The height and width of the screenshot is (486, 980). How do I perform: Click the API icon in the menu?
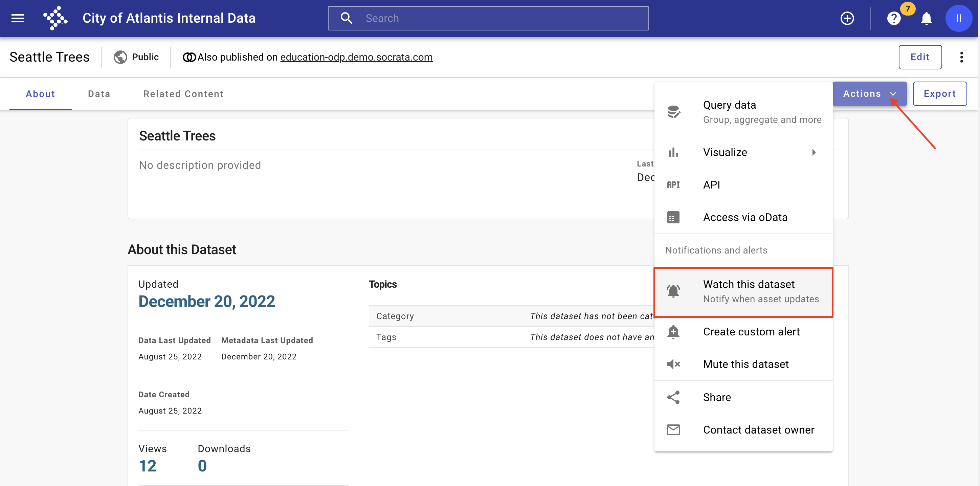(x=673, y=185)
